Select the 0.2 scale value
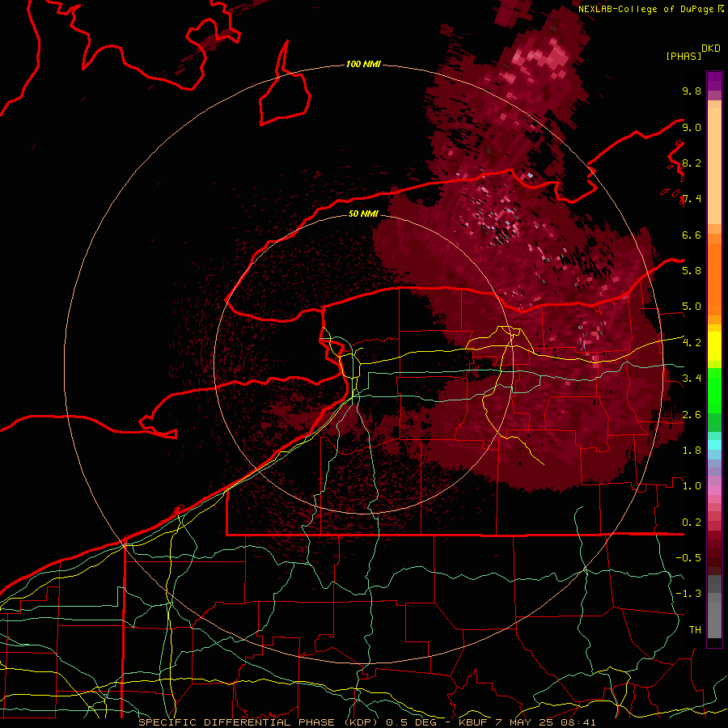Viewport: 728px width, 728px height. (x=692, y=523)
